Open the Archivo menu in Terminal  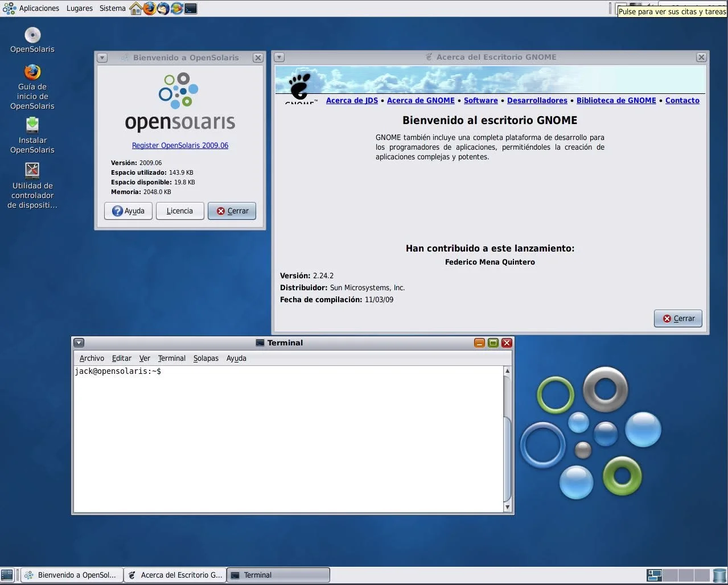point(92,358)
